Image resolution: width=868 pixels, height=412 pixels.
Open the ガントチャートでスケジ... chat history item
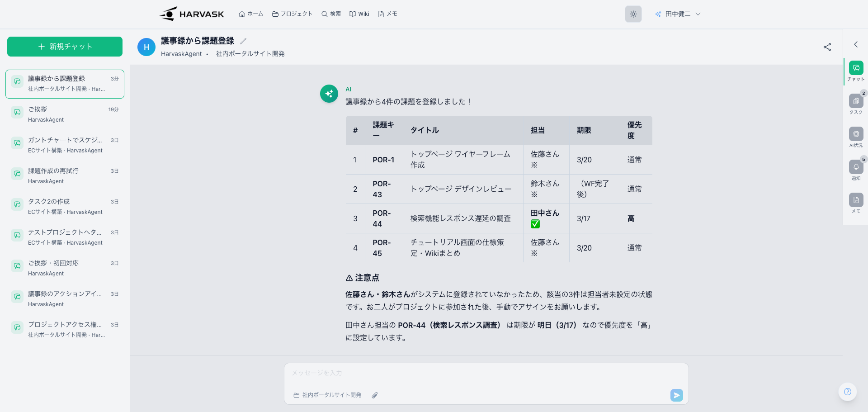pyautogui.click(x=65, y=145)
